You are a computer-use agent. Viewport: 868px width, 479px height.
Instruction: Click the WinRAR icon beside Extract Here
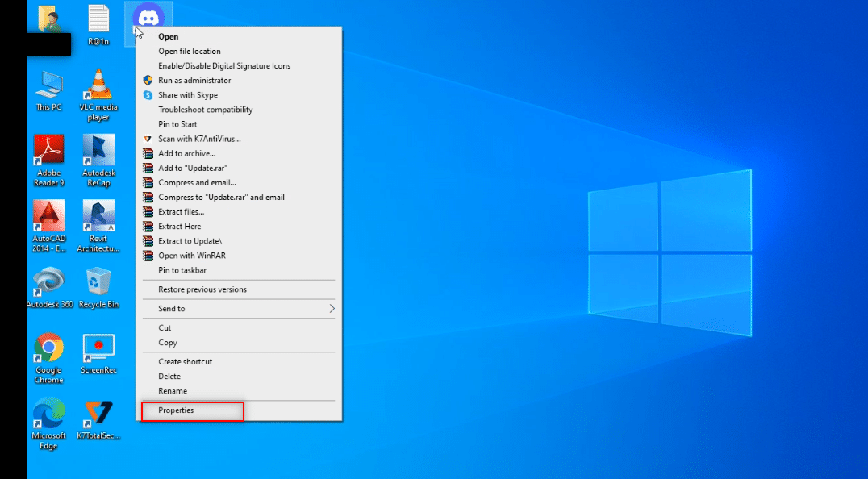tap(148, 227)
